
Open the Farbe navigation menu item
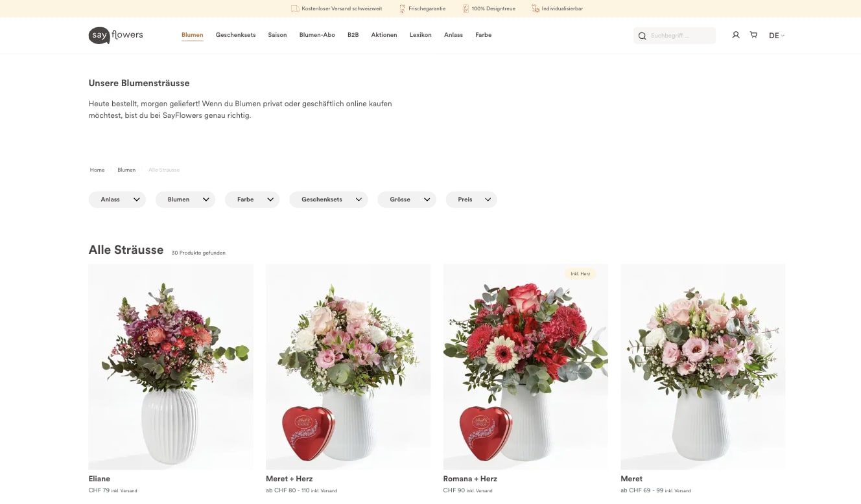[484, 35]
